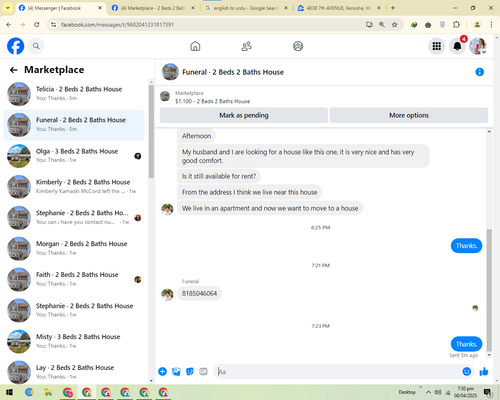Image resolution: width=500 pixels, height=400 pixels.
Task: Go to the Home feed icon
Action: tap(195, 46)
